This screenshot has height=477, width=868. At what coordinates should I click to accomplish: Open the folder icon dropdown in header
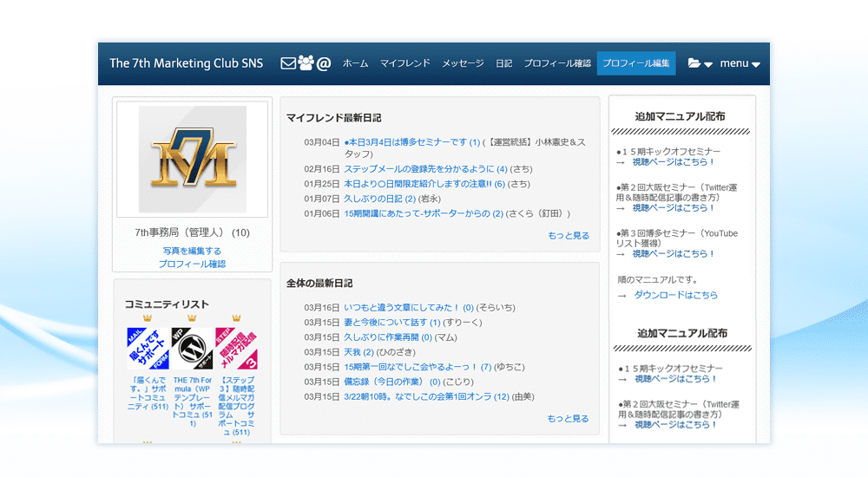tap(700, 63)
